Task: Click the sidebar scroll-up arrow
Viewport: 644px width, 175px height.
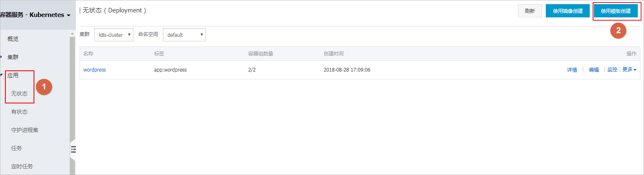Action: [72, 33]
